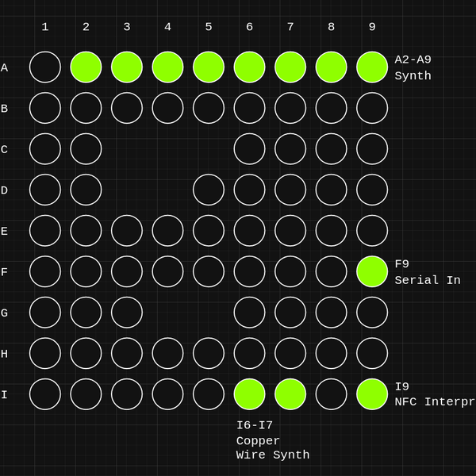Turn on the empty pin G1

pos(45,313)
